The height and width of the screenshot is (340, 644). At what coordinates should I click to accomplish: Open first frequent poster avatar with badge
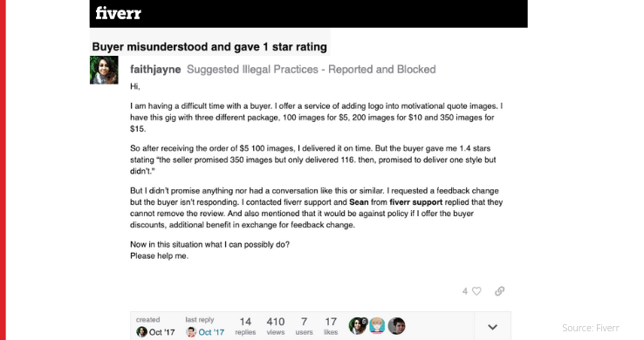pos(357,326)
